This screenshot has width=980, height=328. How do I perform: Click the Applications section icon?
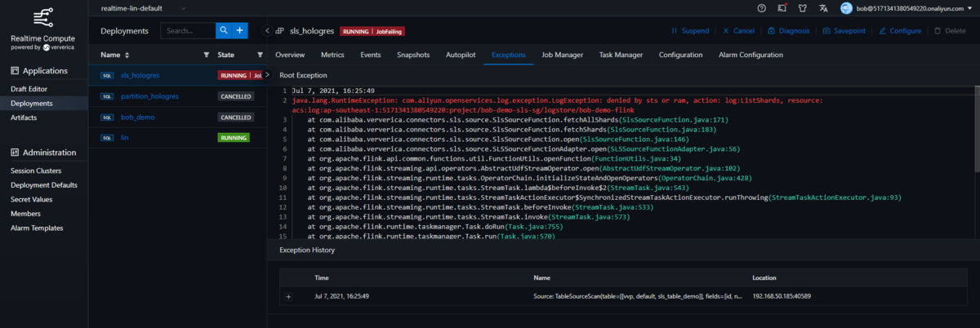point(15,70)
